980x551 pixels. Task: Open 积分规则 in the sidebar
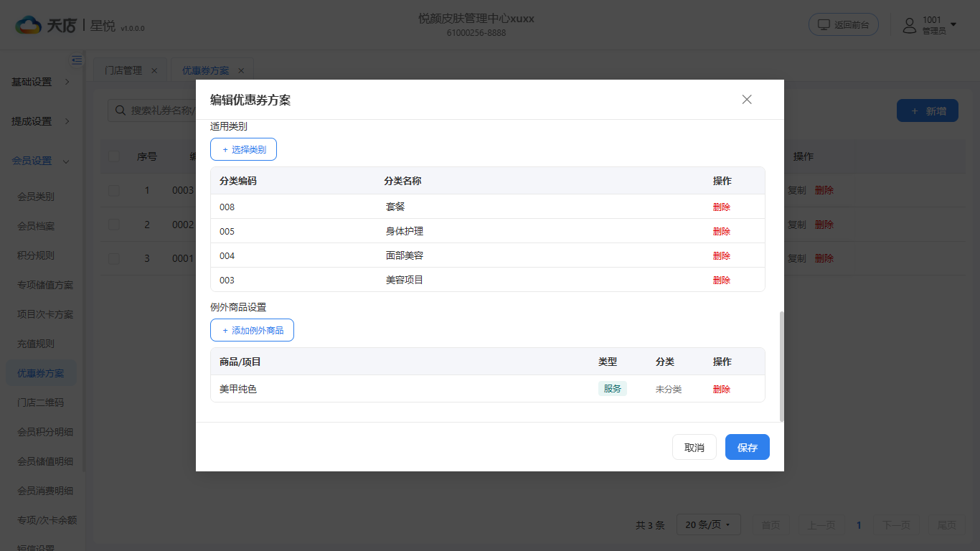click(x=36, y=255)
